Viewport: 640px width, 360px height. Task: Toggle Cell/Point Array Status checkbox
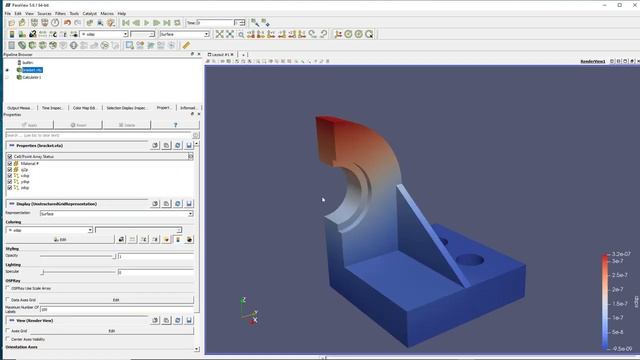pos(10,156)
